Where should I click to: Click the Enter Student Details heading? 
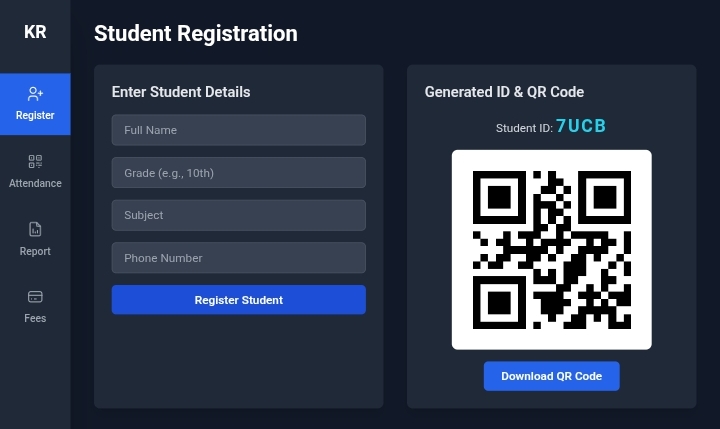181,92
